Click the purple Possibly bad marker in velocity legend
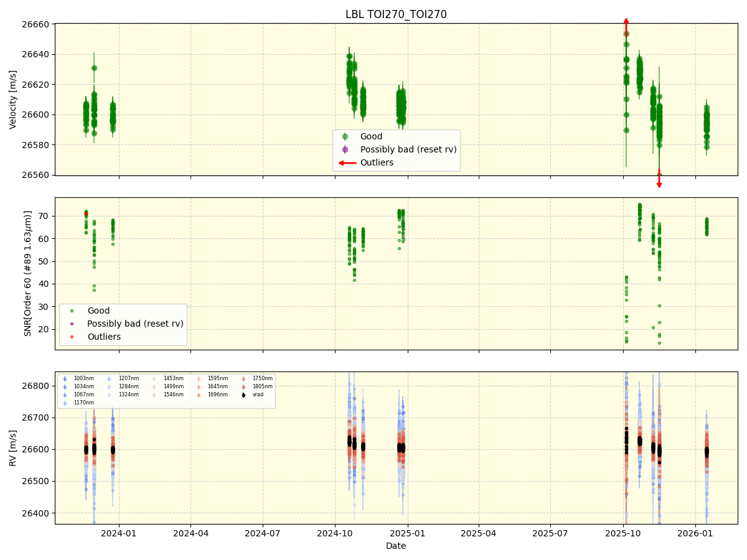 pos(345,149)
